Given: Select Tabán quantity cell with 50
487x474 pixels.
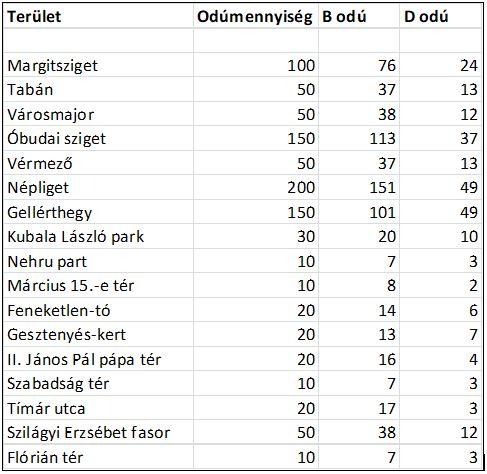Looking at the screenshot, I should (256, 90).
